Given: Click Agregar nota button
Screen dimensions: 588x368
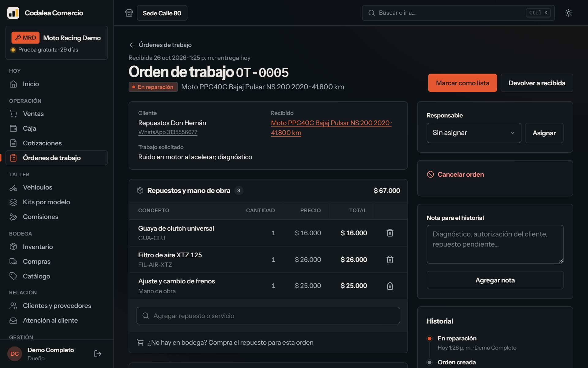Looking at the screenshot, I should point(495,280).
